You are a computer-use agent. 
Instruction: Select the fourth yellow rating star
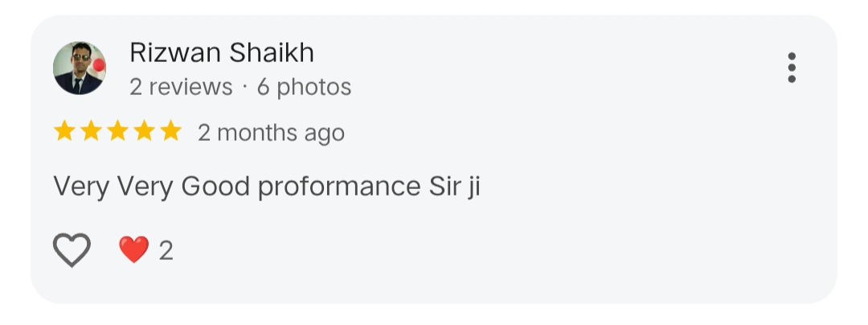[x=145, y=132]
